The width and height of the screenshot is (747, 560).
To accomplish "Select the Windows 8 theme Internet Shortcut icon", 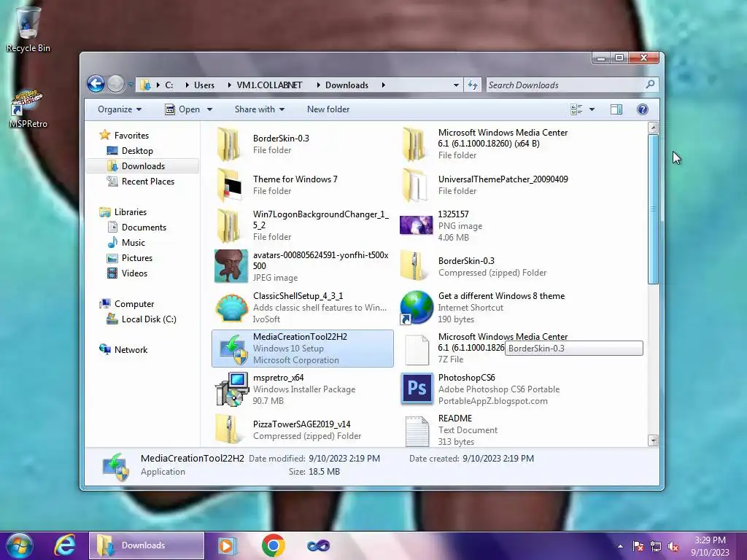I will pyautogui.click(x=417, y=308).
